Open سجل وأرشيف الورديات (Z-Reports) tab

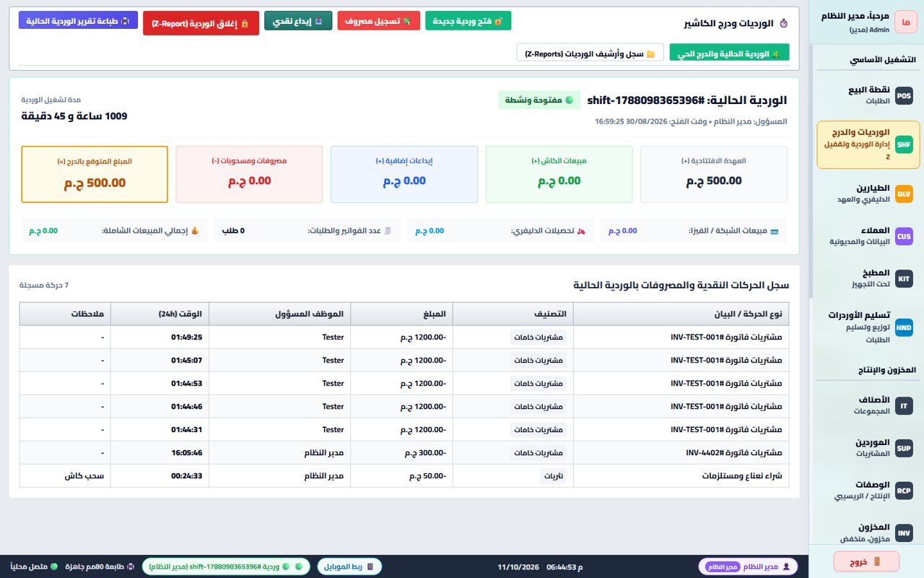pos(590,53)
